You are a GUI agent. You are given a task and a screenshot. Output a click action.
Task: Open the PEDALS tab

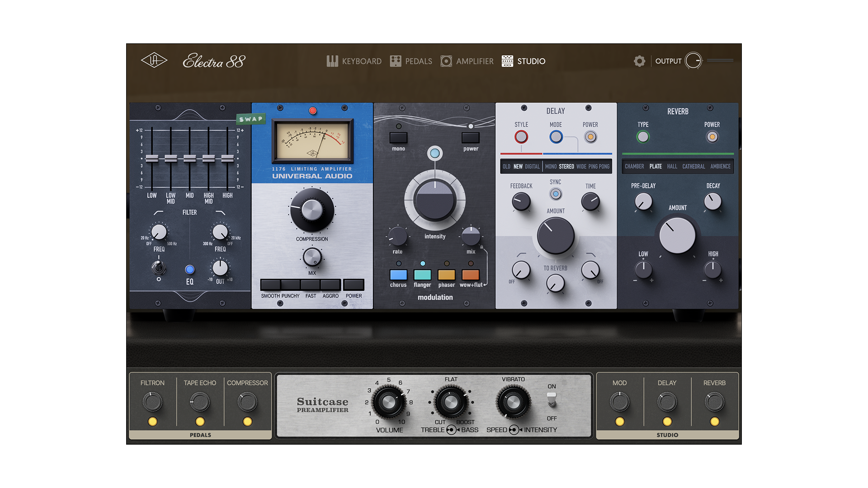(x=411, y=61)
